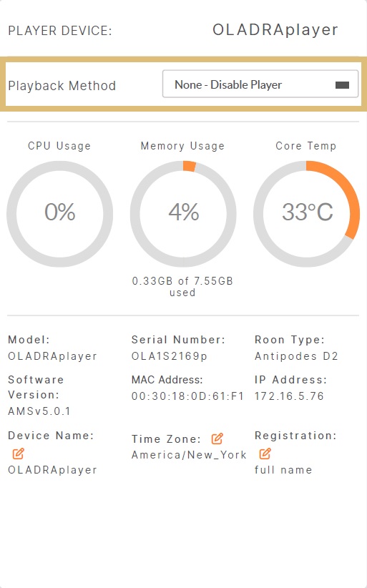The width and height of the screenshot is (367, 588).
Task: Click the dropdown arrow beside Disable Player
Action: (x=342, y=85)
